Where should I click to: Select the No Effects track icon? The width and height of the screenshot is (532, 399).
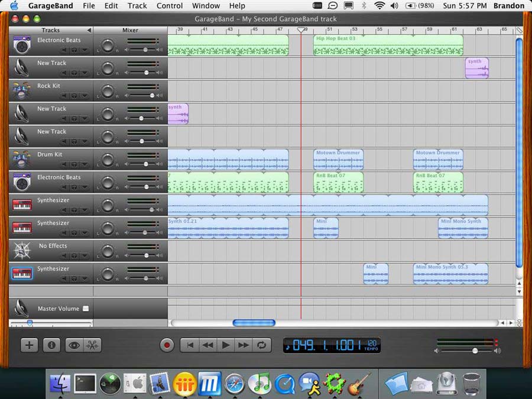click(x=22, y=251)
